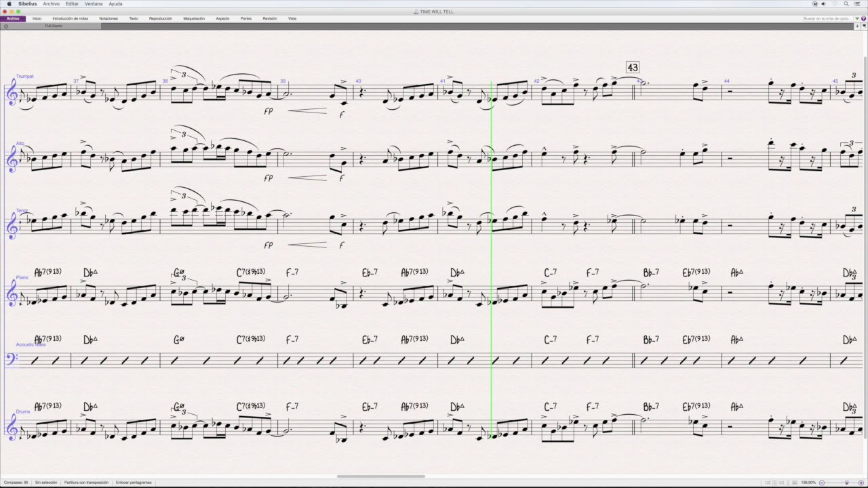Click the 136.00% zoom value
The image size is (868, 488).
(808, 483)
